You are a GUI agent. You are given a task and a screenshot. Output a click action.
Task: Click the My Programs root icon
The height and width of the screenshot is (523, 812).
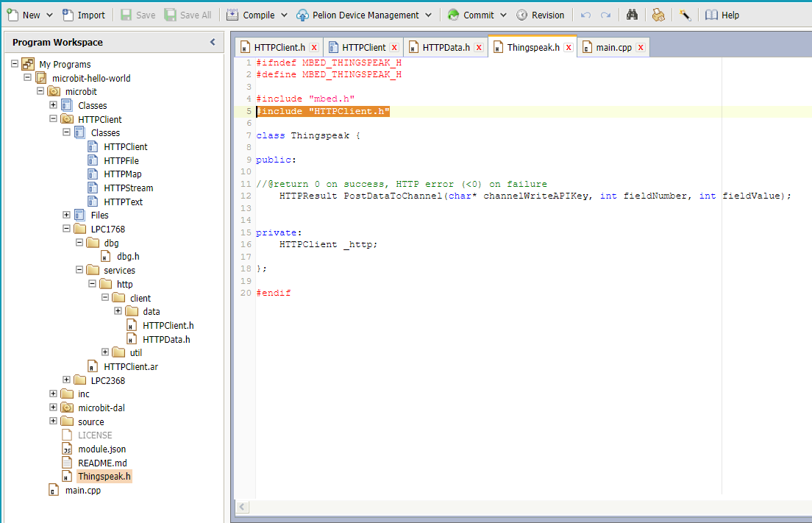28,64
